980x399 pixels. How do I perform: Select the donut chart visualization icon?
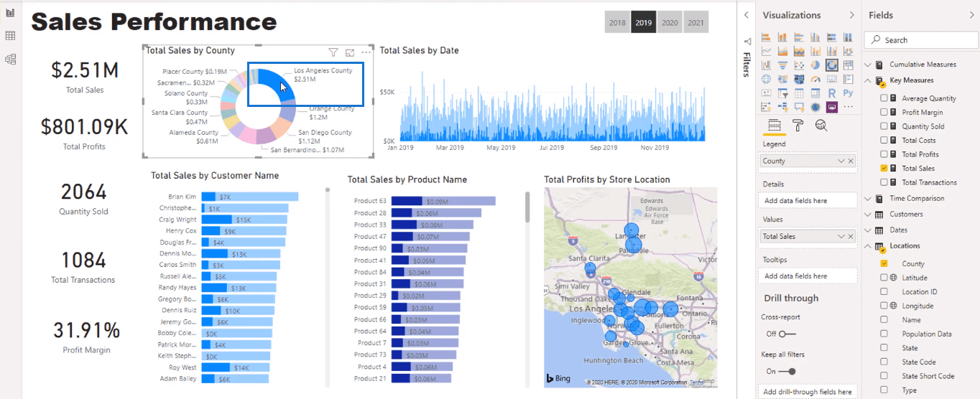click(832, 65)
